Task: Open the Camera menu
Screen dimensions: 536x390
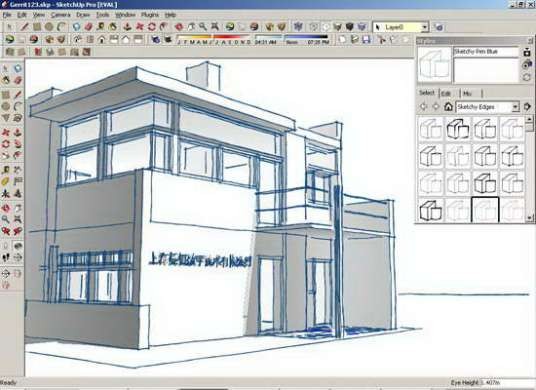Action: (x=61, y=15)
